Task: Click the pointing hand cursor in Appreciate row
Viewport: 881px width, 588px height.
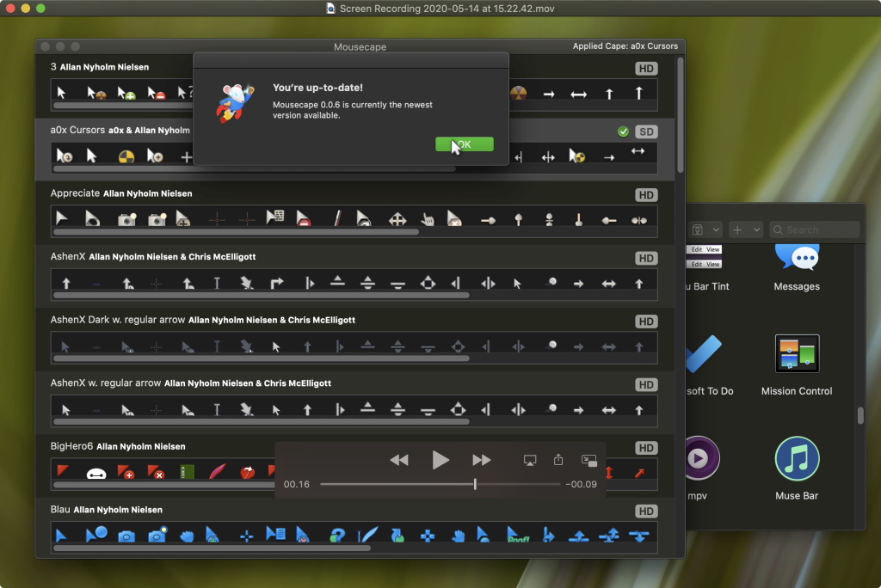Action: point(428,219)
